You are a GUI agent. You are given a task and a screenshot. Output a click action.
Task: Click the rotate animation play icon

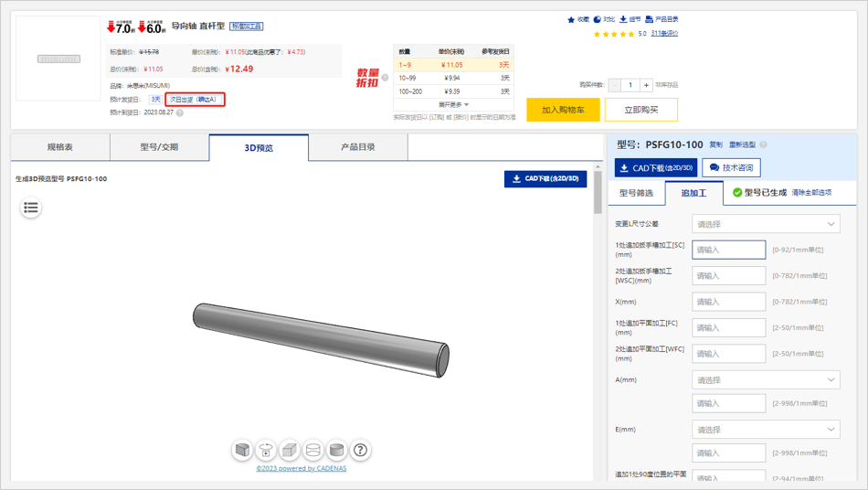click(266, 450)
